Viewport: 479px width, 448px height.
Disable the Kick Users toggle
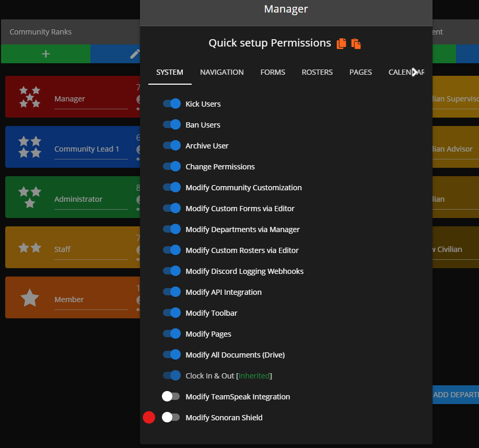pyautogui.click(x=171, y=104)
